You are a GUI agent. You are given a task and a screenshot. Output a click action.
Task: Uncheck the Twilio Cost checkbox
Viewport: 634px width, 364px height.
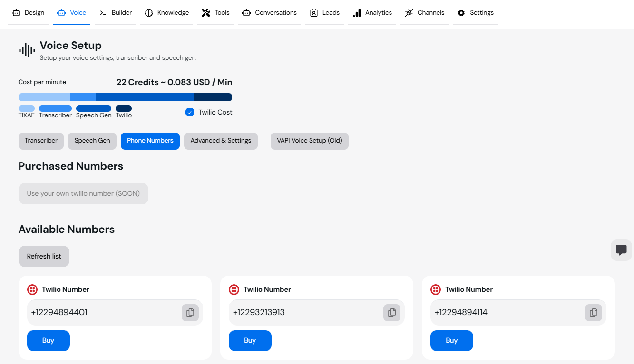click(190, 112)
